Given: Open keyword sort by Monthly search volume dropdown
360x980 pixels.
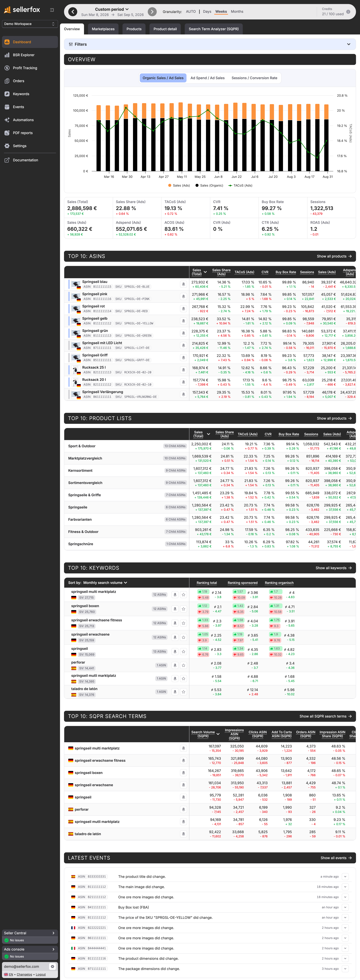Looking at the screenshot, I should coord(105,583).
